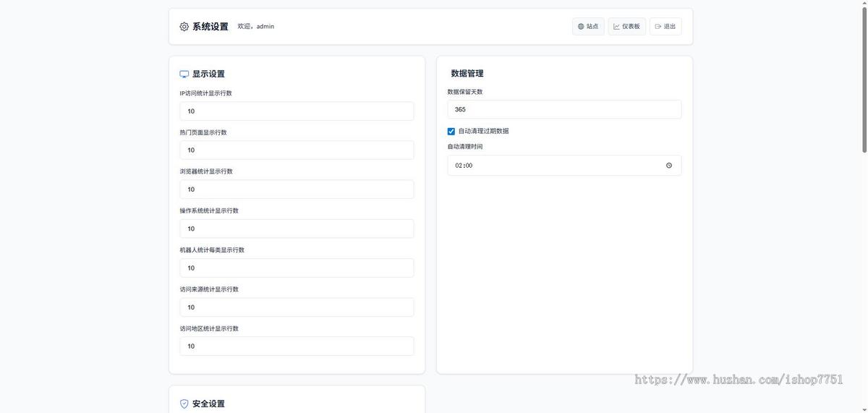The height and width of the screenshot is (413, 868).
Task: Focus the 浏览器统计显示行数 input
Action: [x=297, y=190]
